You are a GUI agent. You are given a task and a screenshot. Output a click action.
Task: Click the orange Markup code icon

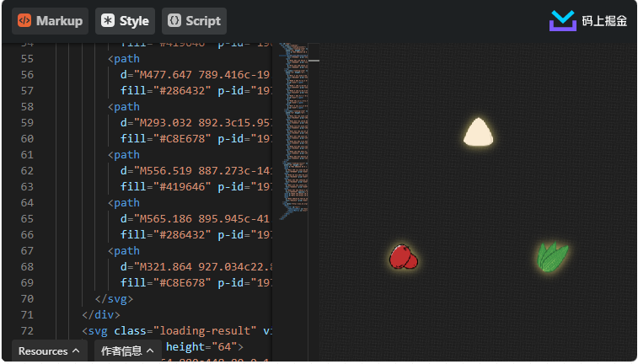coord(24,20)
